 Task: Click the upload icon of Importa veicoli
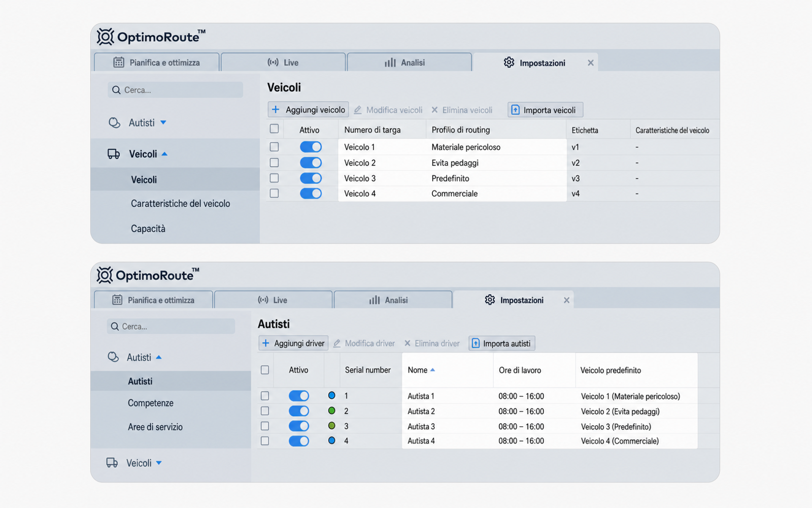[515, 110]
